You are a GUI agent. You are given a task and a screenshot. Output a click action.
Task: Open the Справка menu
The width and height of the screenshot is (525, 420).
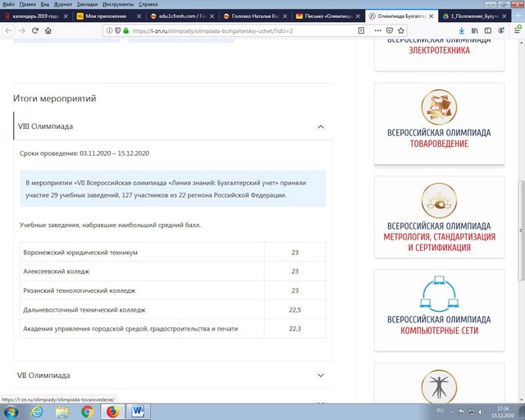[148, 4]
